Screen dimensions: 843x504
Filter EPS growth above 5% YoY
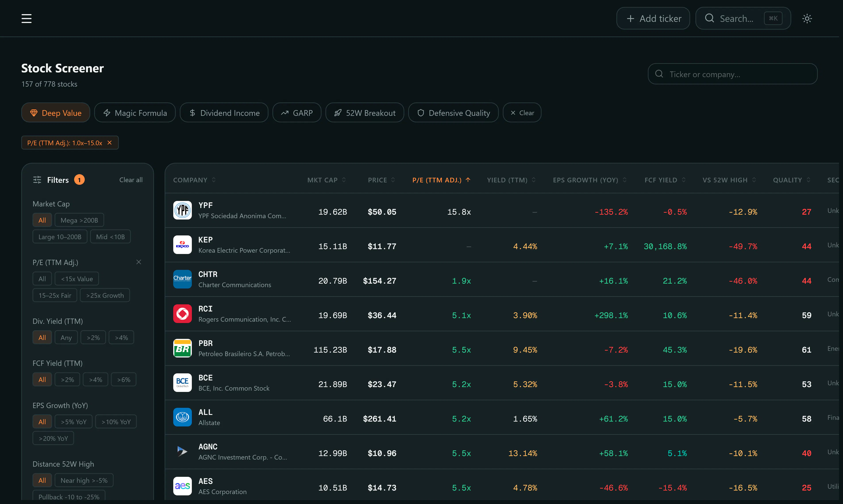click(x=73, y=422)
